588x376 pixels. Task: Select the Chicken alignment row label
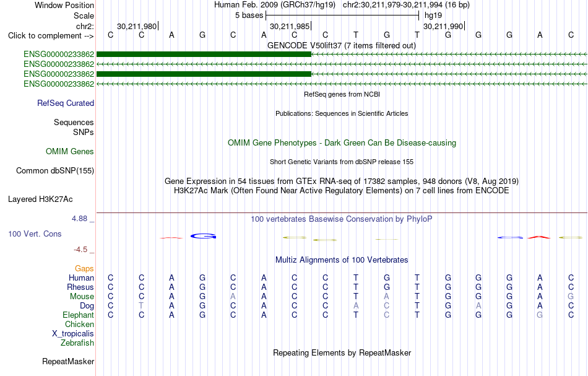point(79,324)
